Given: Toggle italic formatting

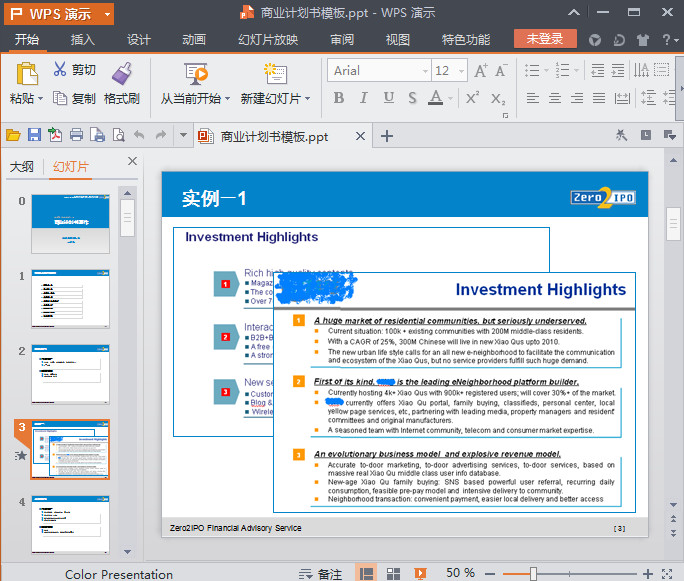Looking at the screenshot, I should click(x=363, y=98).
